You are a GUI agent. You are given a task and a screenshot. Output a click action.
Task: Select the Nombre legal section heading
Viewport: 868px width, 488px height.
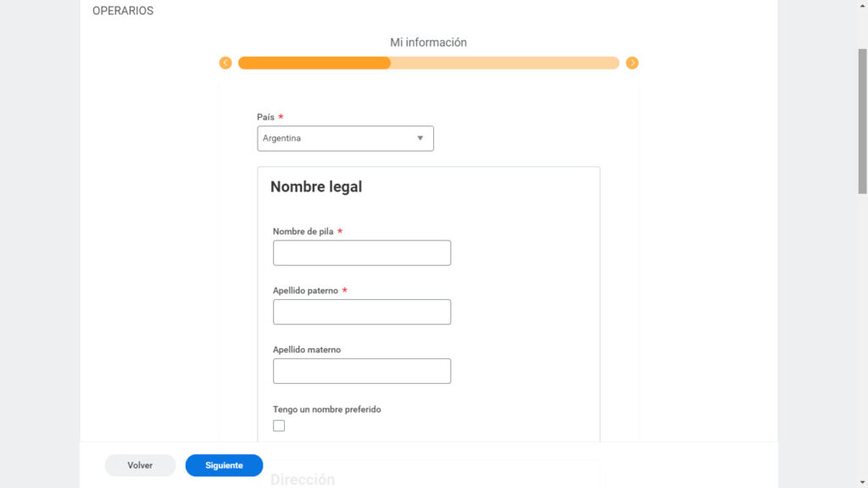(x=316, y=186)
